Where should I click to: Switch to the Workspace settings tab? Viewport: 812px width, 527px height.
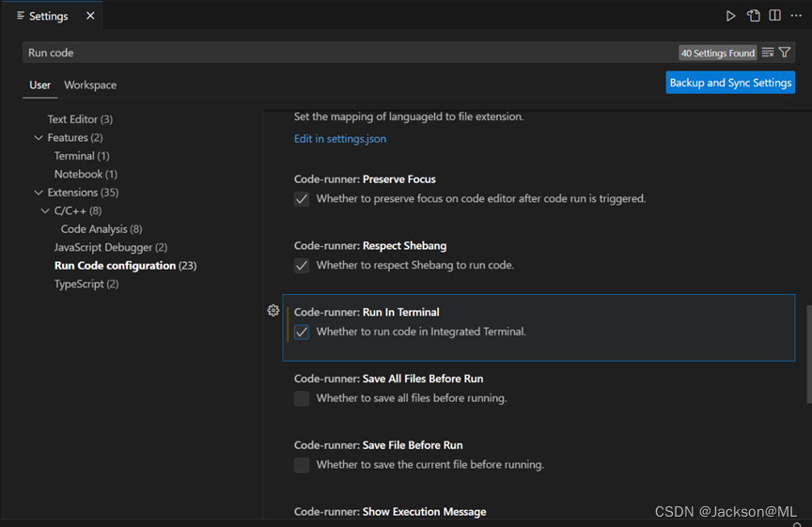pos(90,85)
